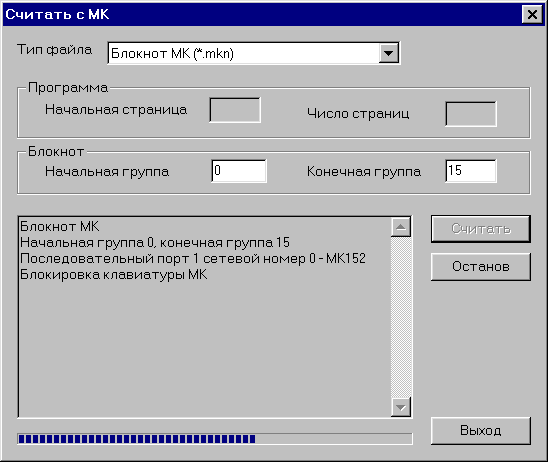Click the disabled Начальная страница field

[235, 110]
